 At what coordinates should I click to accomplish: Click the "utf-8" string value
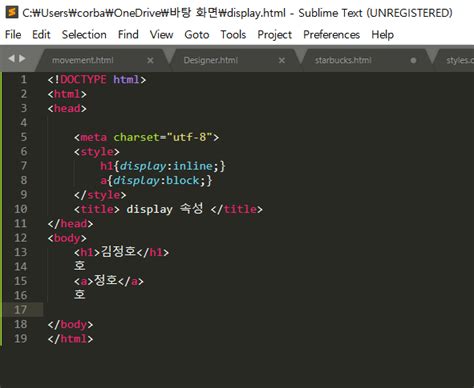[189, 137]
